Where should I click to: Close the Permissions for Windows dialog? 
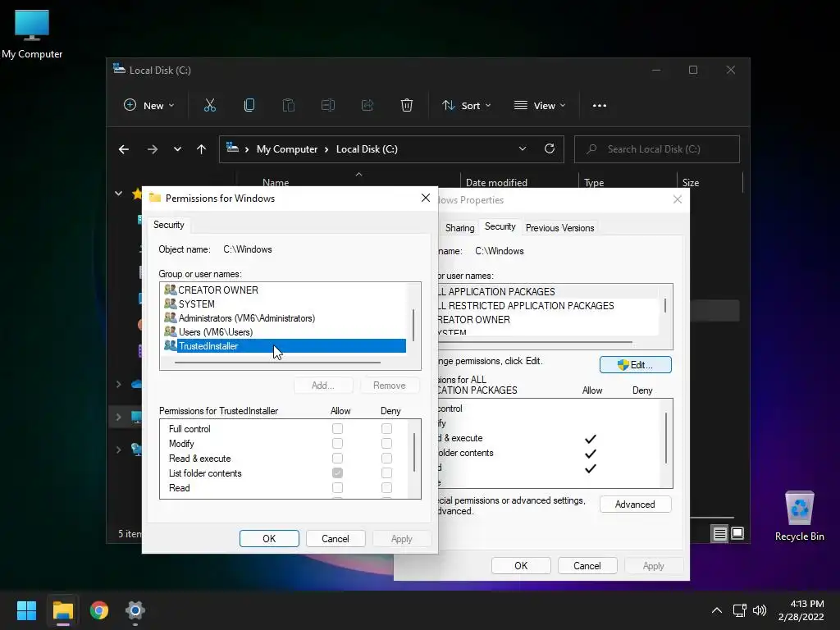(x=426, y=199)
